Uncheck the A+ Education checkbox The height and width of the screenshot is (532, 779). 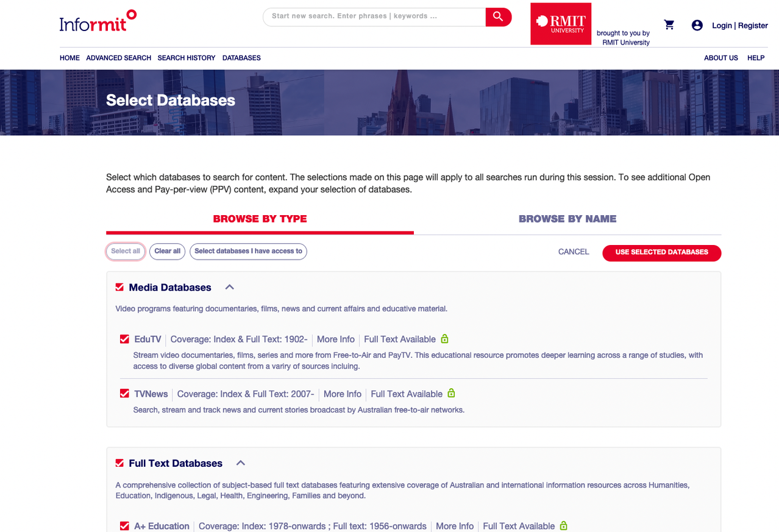click(x=124, y=525)
